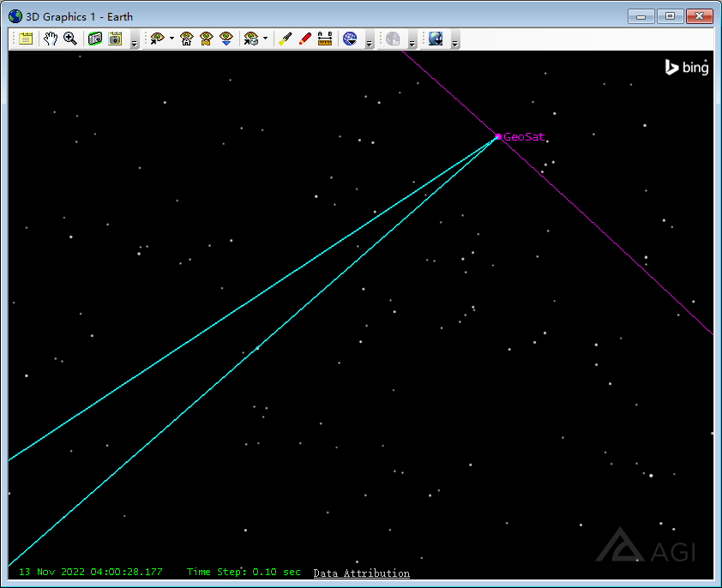Toggle the red marker annotation tool
Viewport: 722px width, 588px height.
(304, 39)
